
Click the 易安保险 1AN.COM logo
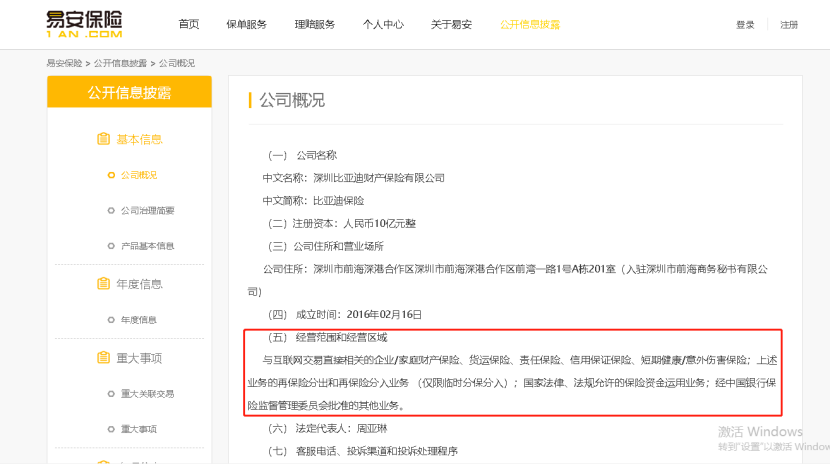tap(84, 24)
